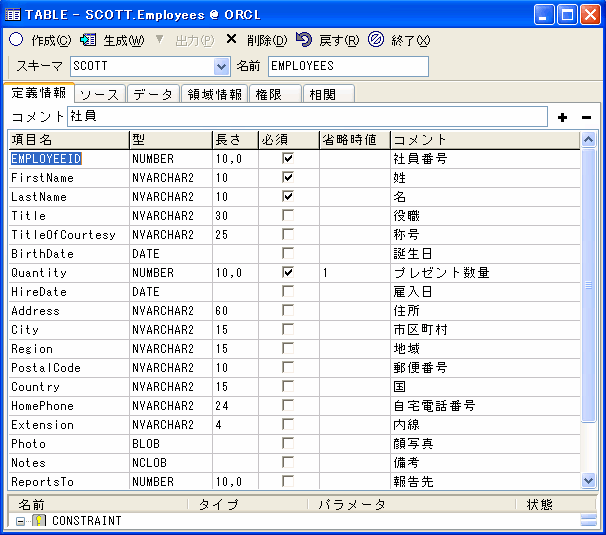Click the 型 column header
The image size is (606, 535).
pos(171,140)
